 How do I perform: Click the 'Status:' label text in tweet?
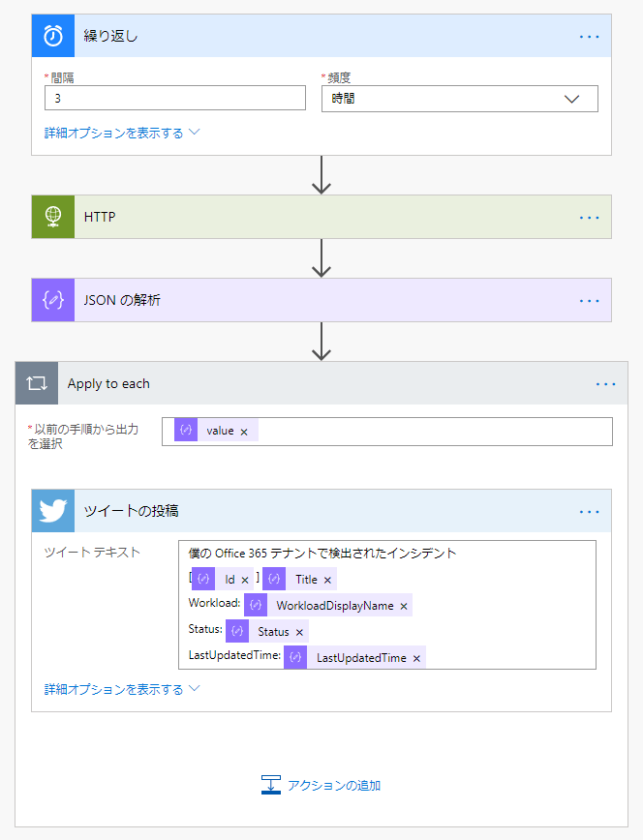(x=205, y=629)
